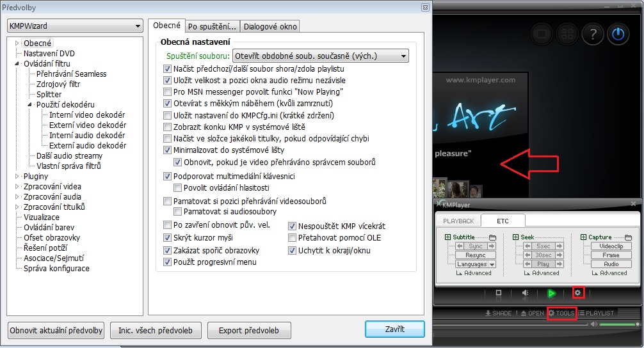Viewport: 644px width, 348px height.
Task: Click SHADE with the down arrow icon
Action: click(498, 313)
